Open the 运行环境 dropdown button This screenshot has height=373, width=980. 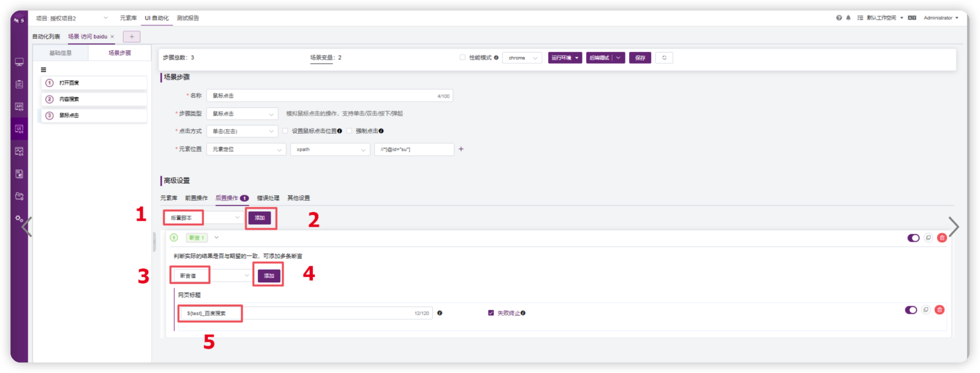[565, 58]
